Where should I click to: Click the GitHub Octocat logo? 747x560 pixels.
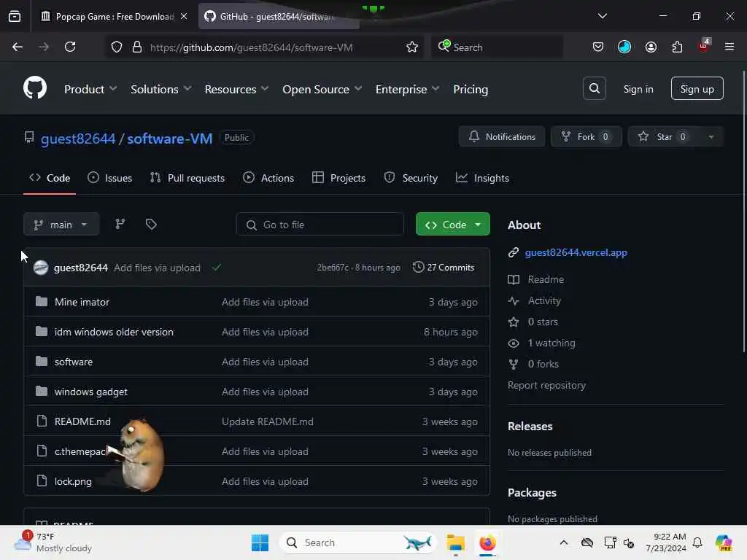tap(35, 88)
